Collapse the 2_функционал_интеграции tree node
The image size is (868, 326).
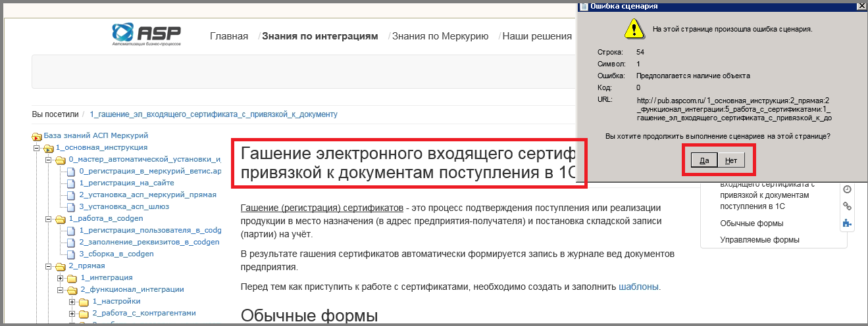coord(60,290)
